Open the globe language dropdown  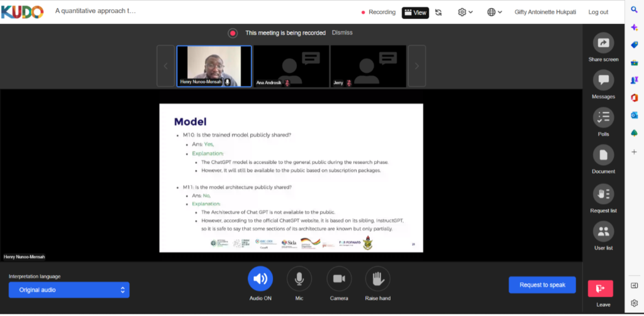(x=496, y=12)
